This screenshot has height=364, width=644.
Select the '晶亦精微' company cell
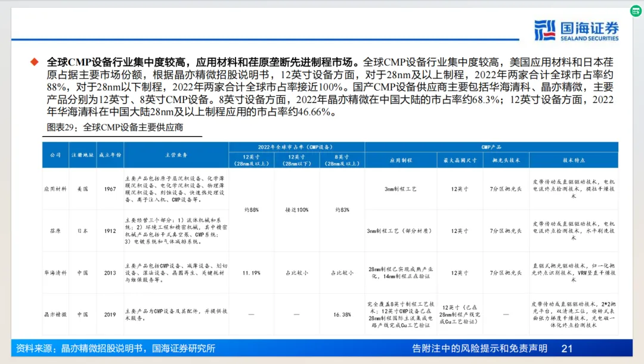[x=55, y=315]
